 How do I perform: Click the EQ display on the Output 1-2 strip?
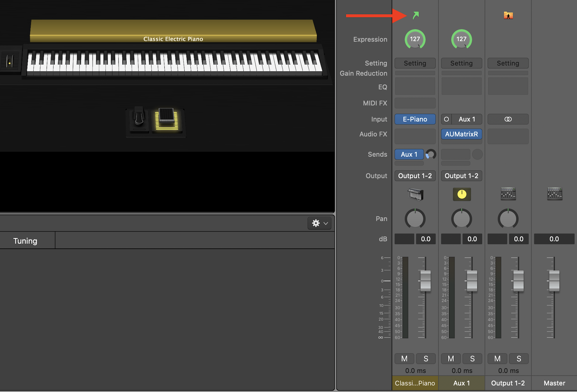[508, 86]
